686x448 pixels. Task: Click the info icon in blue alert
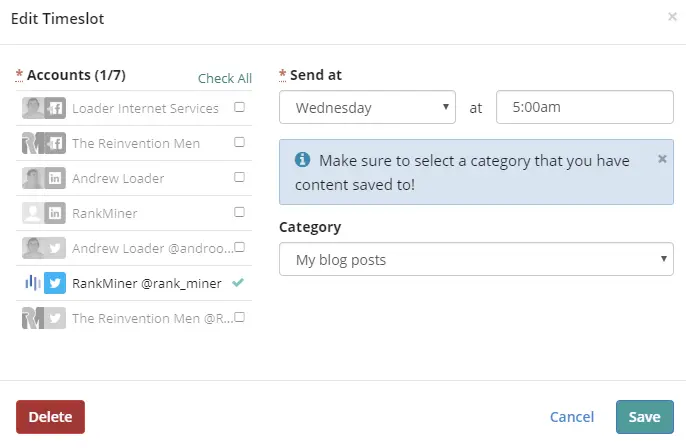click(x=302, y=160)
